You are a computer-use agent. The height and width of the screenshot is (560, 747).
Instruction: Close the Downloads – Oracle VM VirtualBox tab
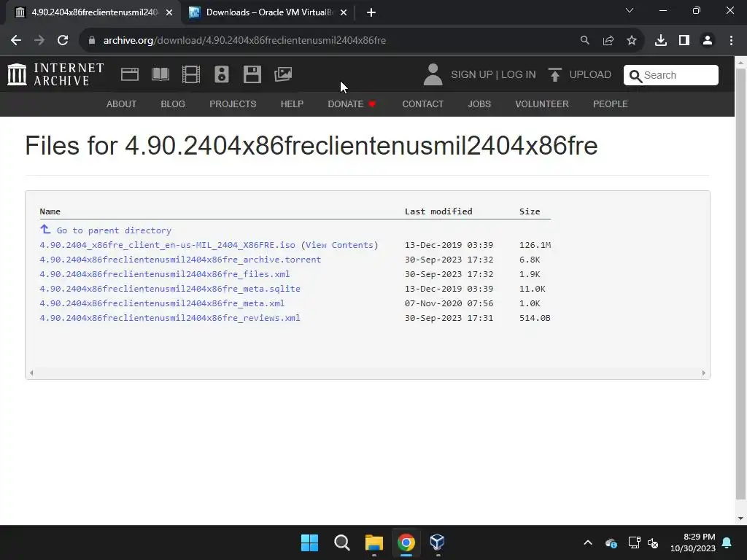(x=344, y=12)
